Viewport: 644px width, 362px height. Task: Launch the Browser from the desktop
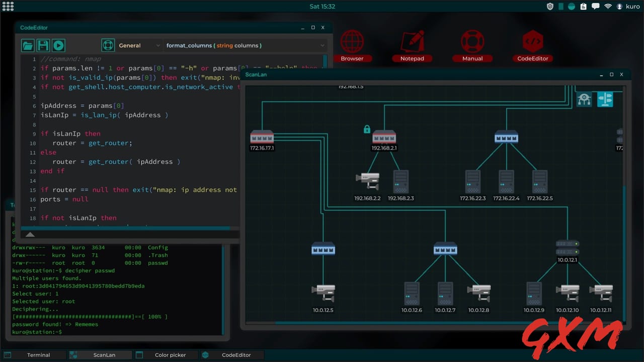click(352, 42)
